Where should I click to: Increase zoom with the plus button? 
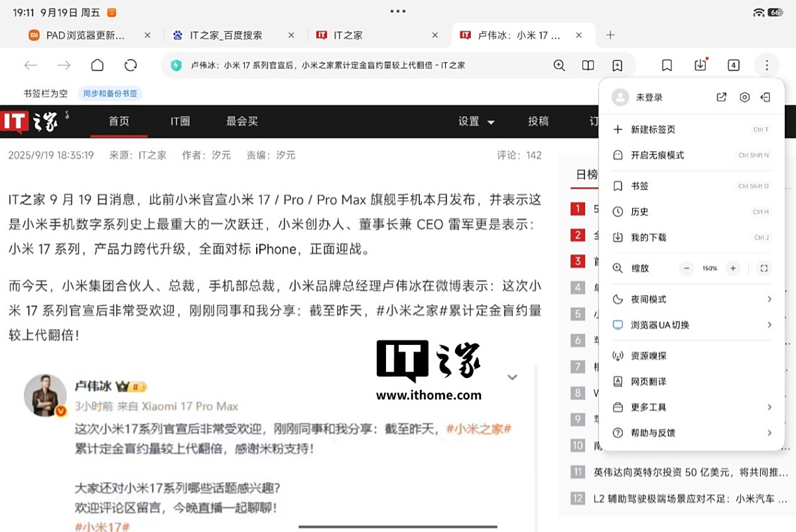(x=732, y=269)
